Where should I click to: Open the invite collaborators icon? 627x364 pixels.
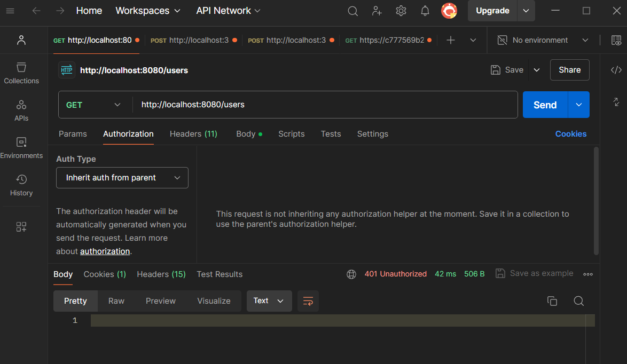tap(377, 11)
